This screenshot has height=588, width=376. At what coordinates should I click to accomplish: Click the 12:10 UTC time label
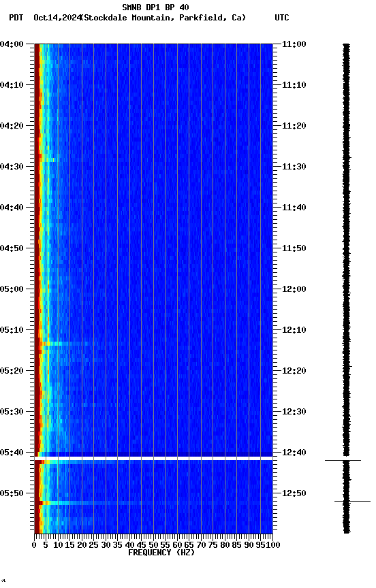point(294,330)
